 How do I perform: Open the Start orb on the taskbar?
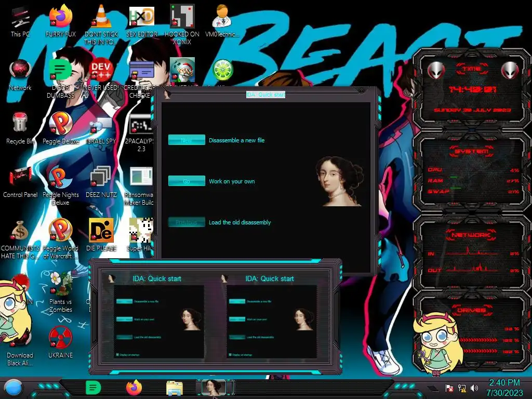(14, 388)
